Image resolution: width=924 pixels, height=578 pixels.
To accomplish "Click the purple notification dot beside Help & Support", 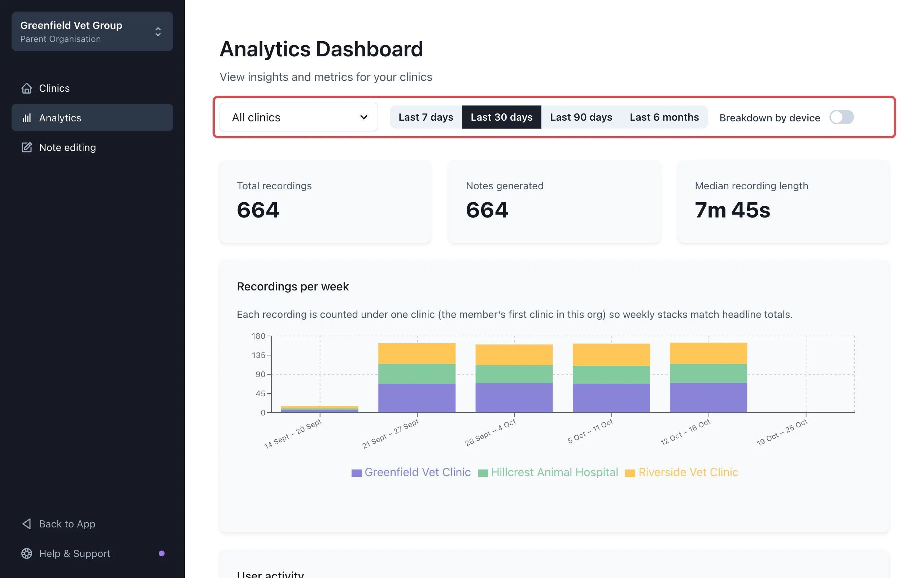I will pos(161,553).
